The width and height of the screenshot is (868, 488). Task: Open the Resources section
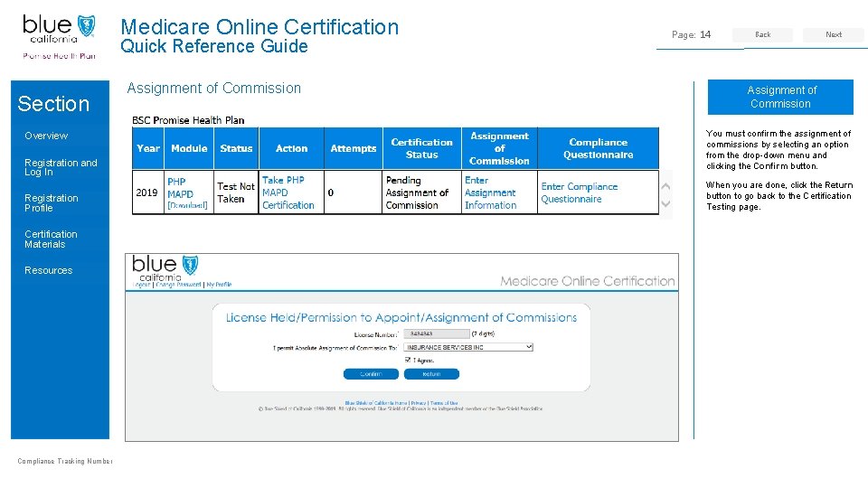[x=48, y=270]
